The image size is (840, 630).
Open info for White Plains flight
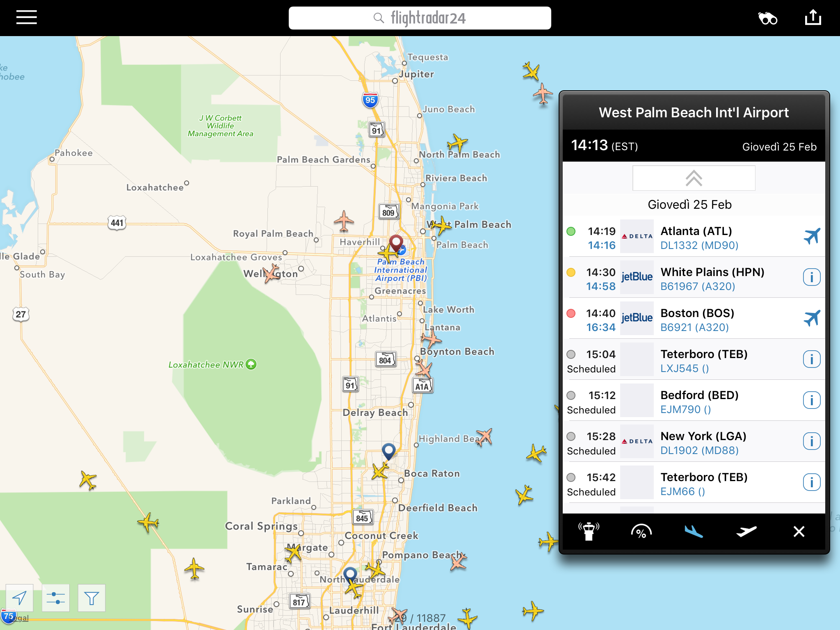811,278
